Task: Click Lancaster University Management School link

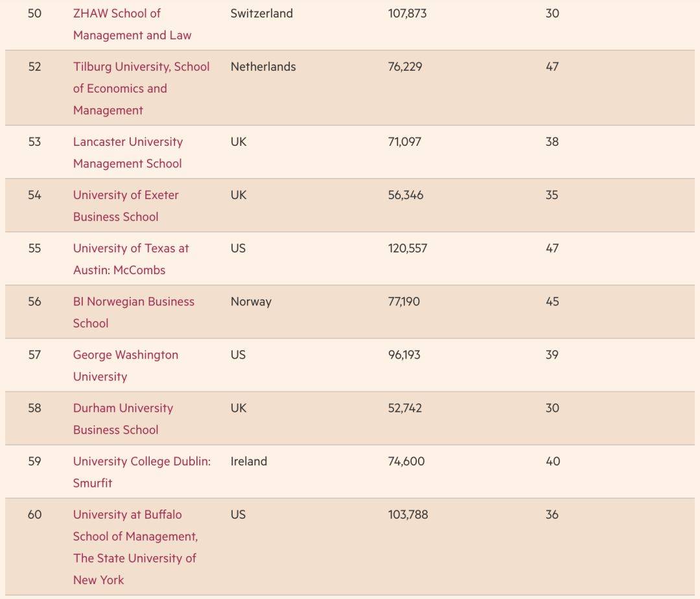Action: coord(128,152)
